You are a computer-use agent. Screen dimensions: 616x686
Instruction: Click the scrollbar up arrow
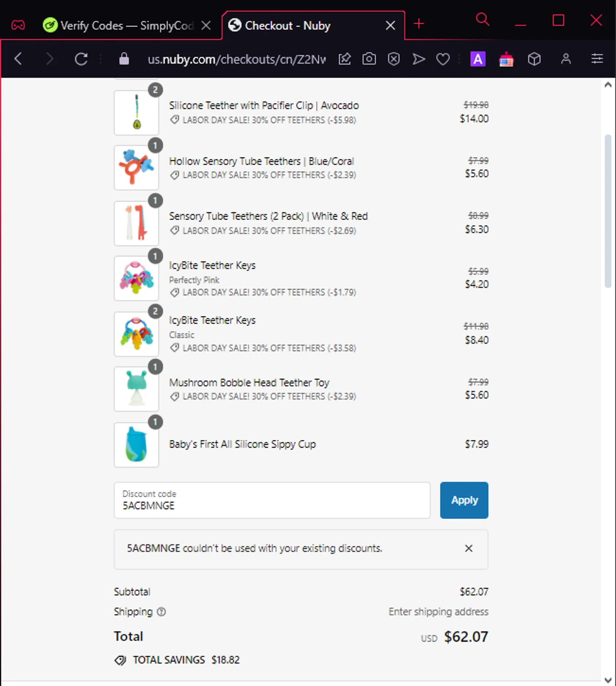click(x=608, y=85)
